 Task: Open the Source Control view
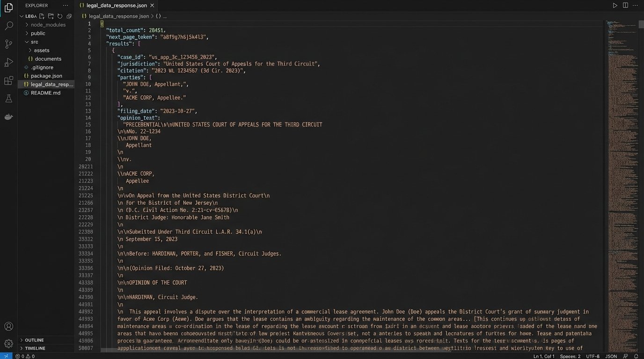pos(8,44)
